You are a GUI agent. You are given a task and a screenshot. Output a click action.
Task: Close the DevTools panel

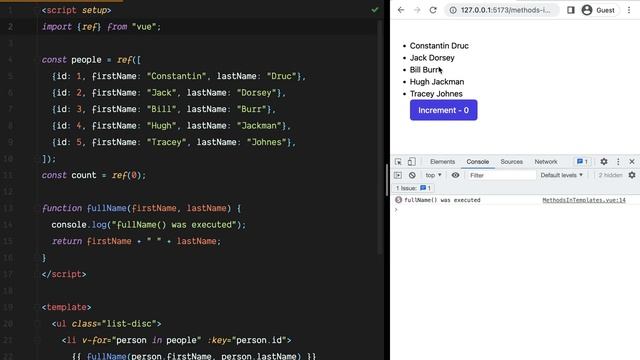pos(632,162)
